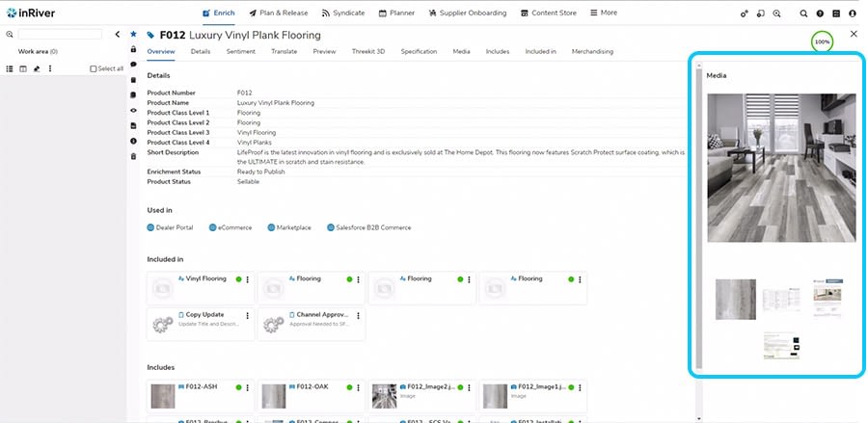This screenshot has height=423, width=868.
Task: Close the product detail panel
Action: tap(854, 35)
